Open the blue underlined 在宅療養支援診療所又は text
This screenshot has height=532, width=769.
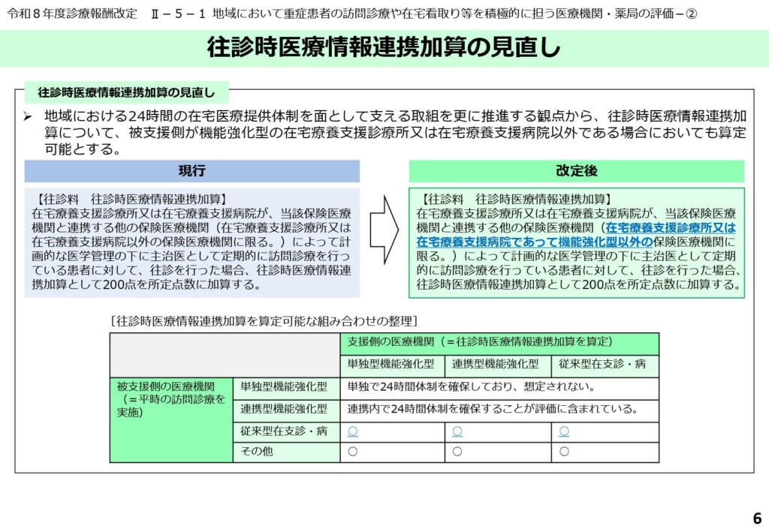671,227
